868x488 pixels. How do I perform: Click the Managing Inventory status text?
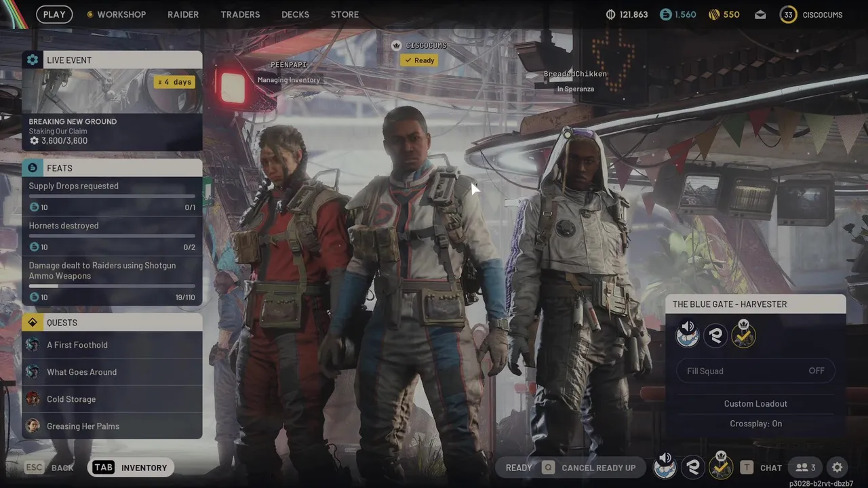[288, 80]
